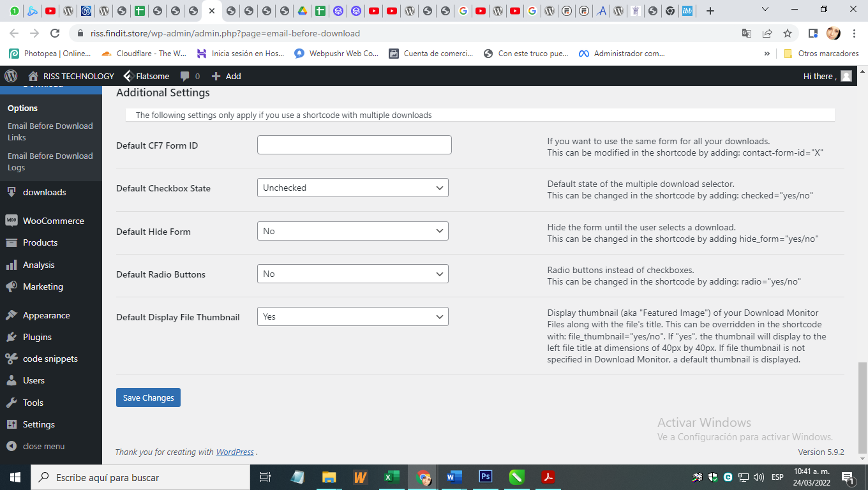868x490 pixels.
Task: Open Otros marcadores folder
Action: click(x=821, y=54)
